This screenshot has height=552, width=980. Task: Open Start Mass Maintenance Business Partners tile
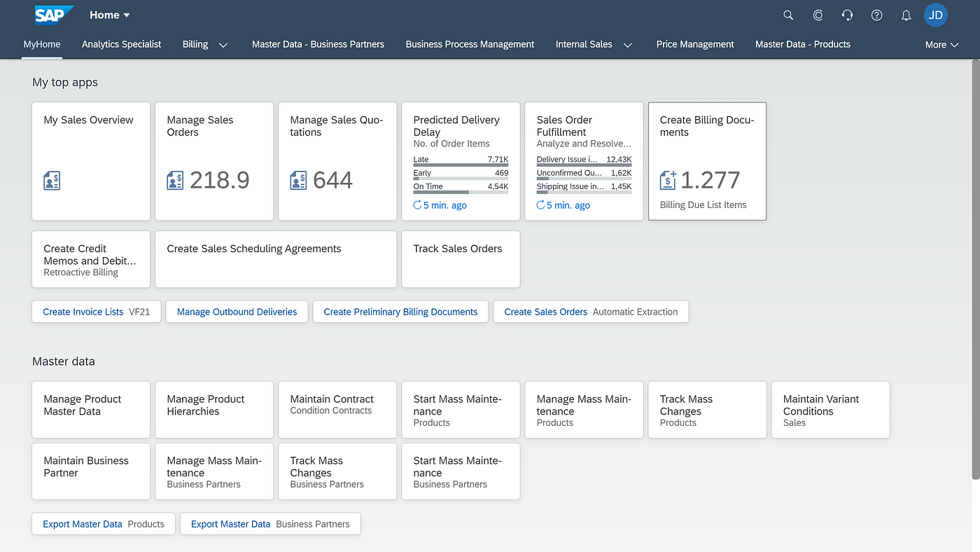click(x=461, y=471)
